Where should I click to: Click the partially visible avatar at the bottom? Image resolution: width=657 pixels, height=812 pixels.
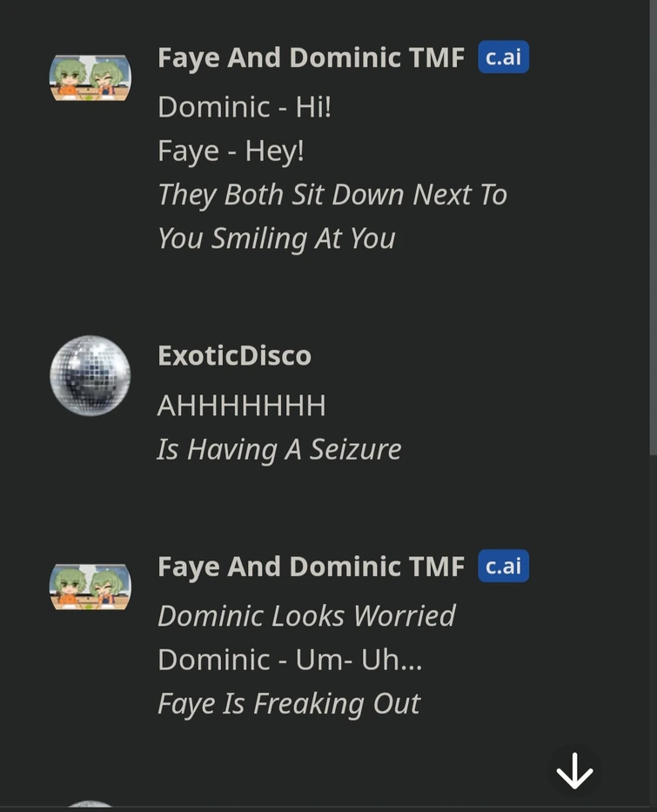91,804
